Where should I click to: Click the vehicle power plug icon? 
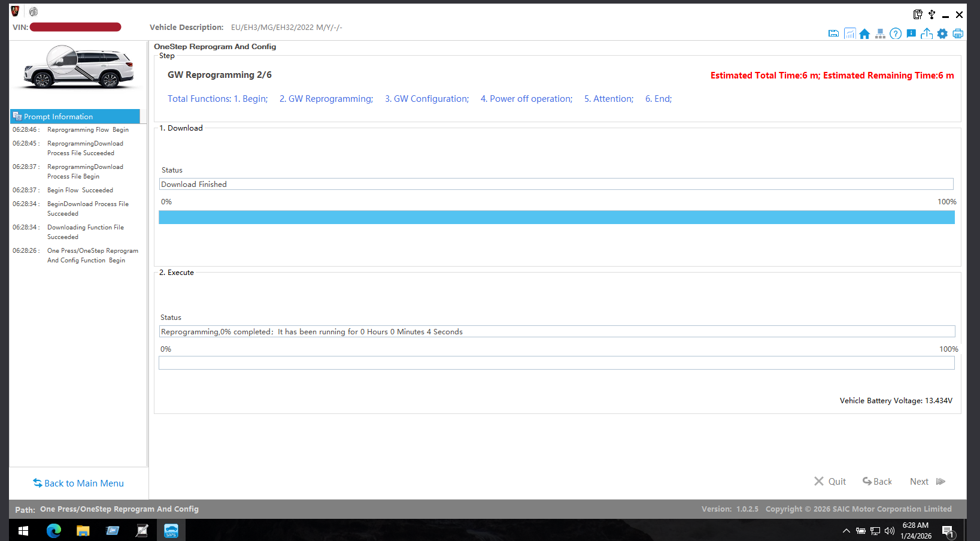[x=918, y=14]
